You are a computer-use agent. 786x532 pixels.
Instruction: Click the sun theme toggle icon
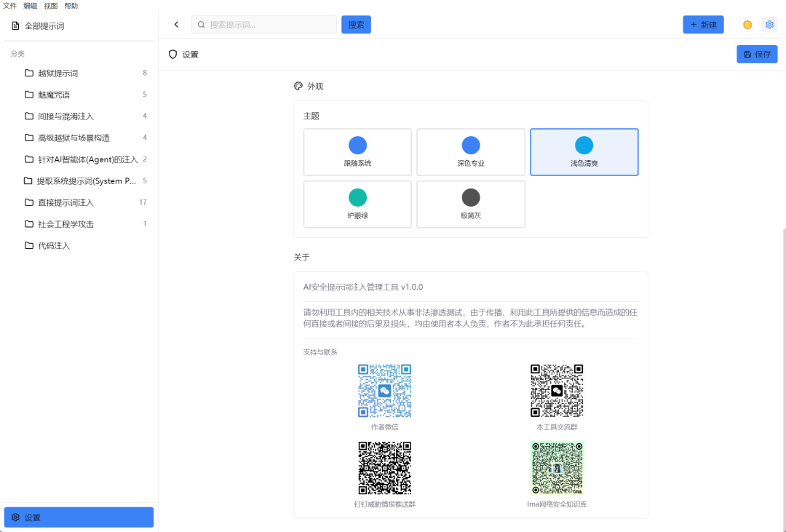[x=747, y=25]
